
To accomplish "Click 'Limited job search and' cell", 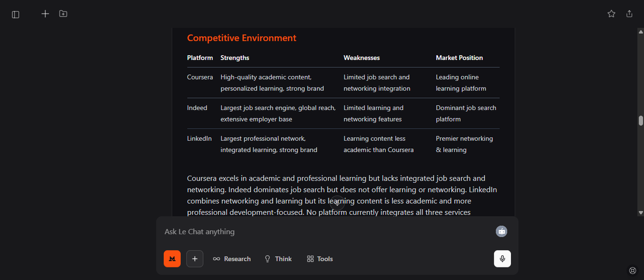I will coord(377,83).
